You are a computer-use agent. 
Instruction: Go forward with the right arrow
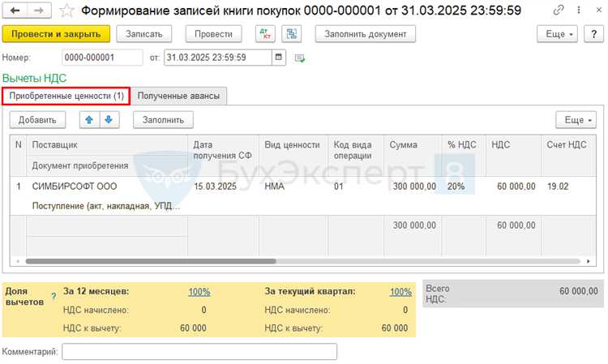(39, 11)
